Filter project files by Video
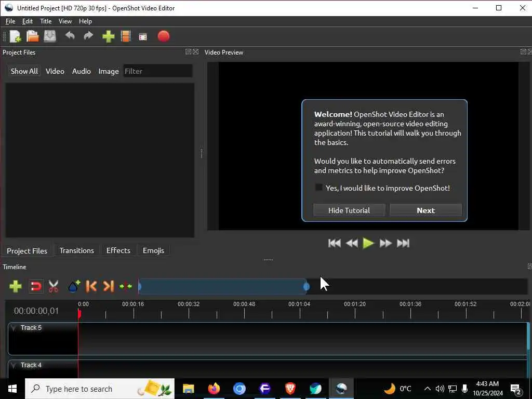The width and height of the screenshot is (532, 399). (x=55, y=71)
